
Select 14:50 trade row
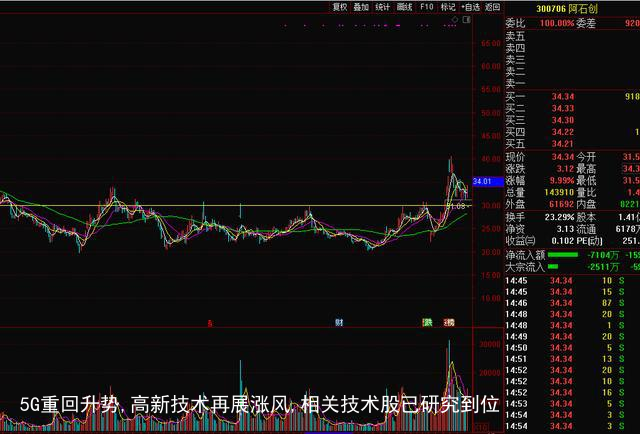click(x=572, y=348)
